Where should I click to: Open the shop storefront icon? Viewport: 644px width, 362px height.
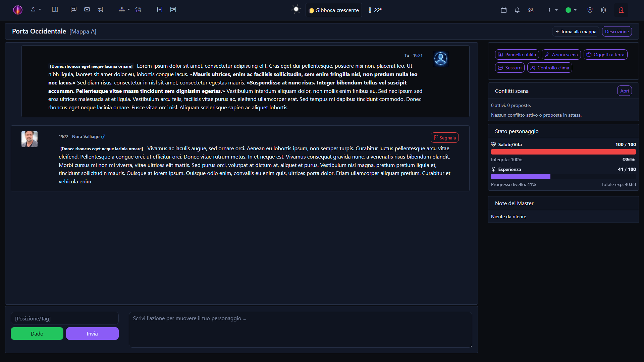pos(138,9)
